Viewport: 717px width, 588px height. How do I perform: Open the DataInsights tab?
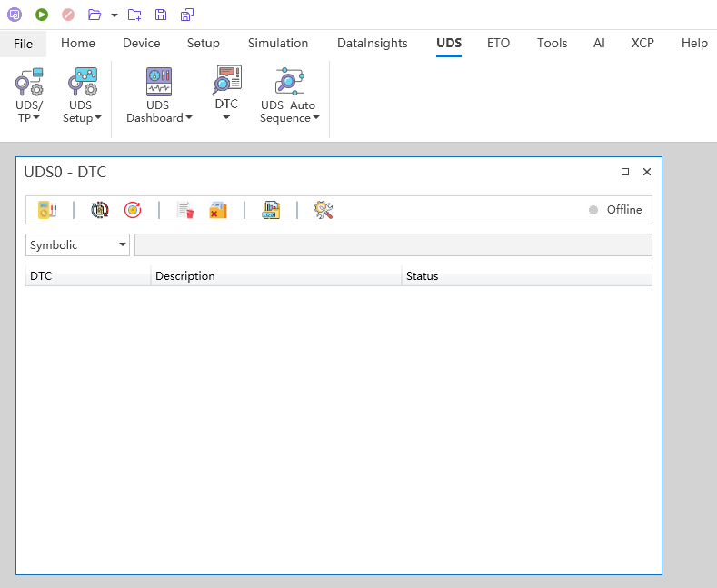pos(372,43)
